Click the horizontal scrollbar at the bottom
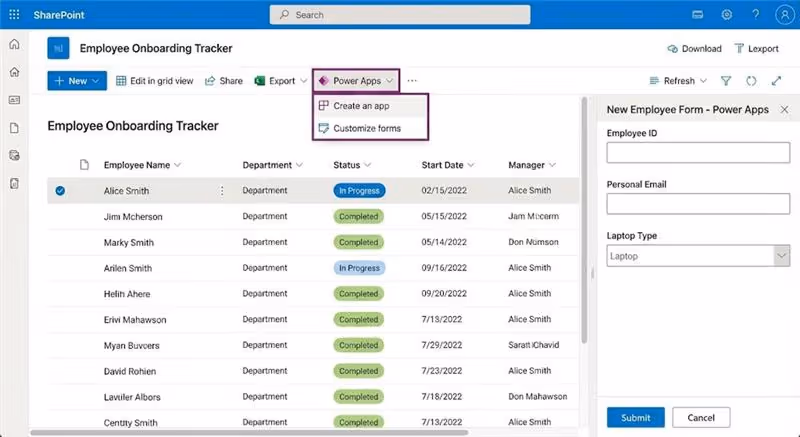 tap(249, 432)
